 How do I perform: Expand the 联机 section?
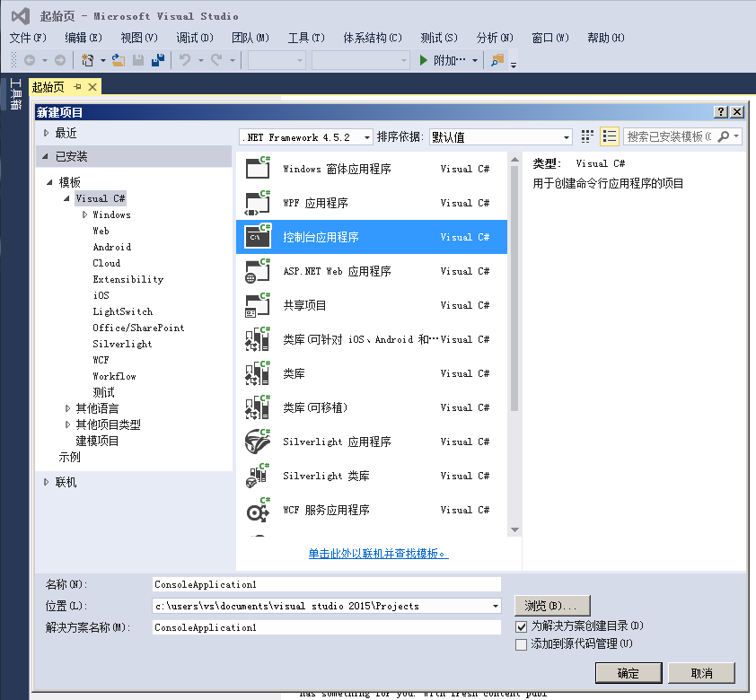(47, 482)
